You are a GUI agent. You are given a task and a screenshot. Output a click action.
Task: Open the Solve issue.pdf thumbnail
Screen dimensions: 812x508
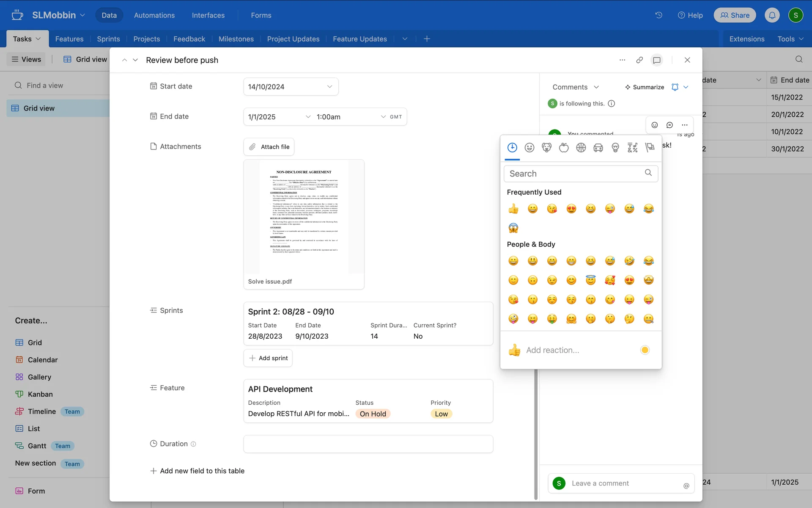(x=304, y=218)
